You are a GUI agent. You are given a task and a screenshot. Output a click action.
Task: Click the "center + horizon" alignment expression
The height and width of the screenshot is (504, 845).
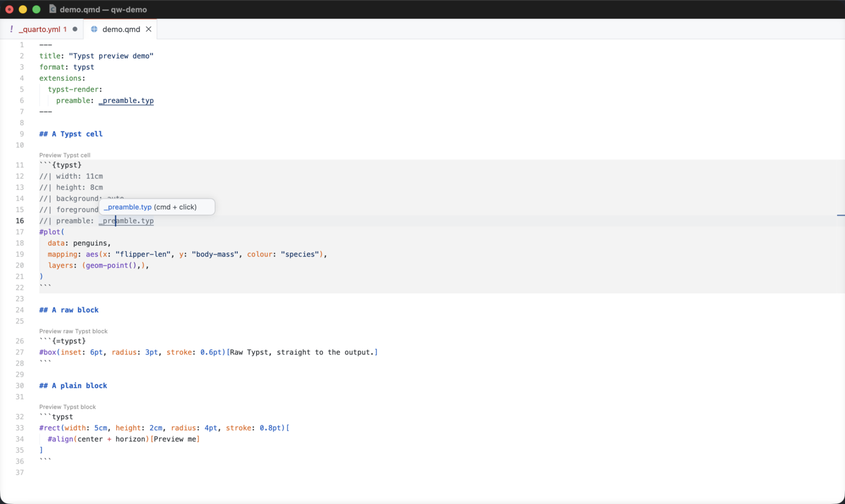pos(111,439)
